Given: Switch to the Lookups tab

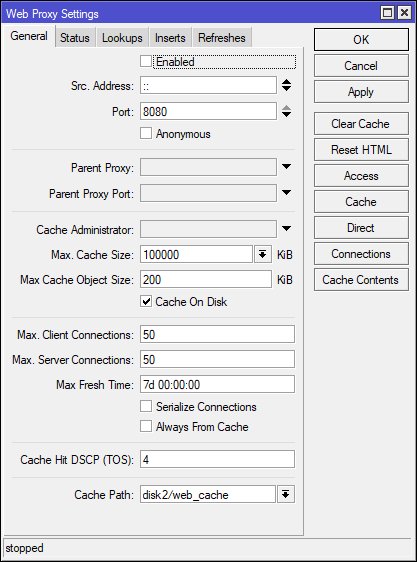Looking at the screenshot, I should click(x=122, y=38).
